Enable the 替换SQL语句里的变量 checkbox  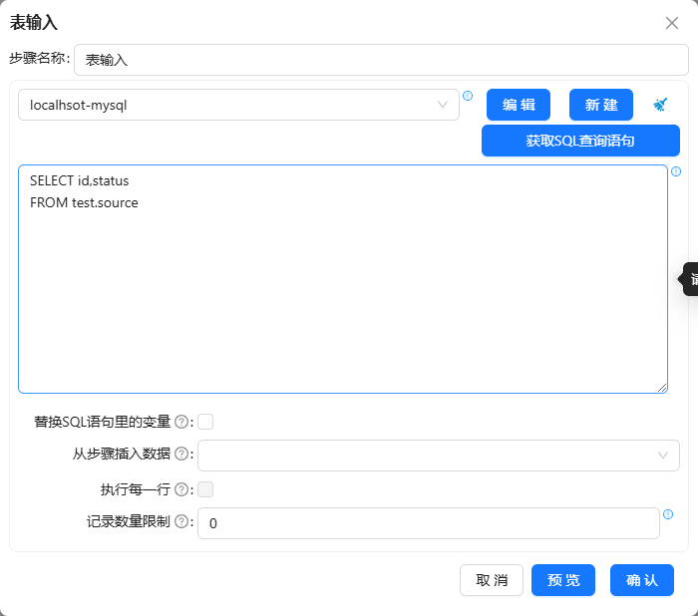pos(205,422)
